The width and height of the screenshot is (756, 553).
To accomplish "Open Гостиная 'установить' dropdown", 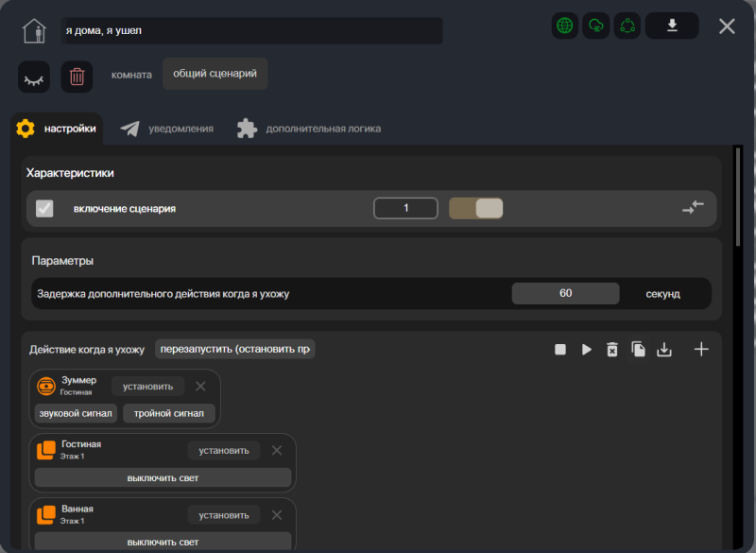I will coord(224,450).
